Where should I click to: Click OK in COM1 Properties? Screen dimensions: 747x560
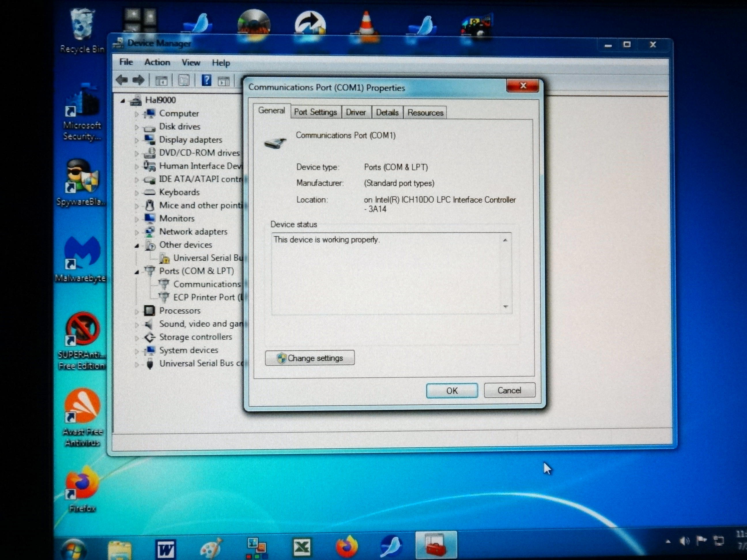pos(452,391)
